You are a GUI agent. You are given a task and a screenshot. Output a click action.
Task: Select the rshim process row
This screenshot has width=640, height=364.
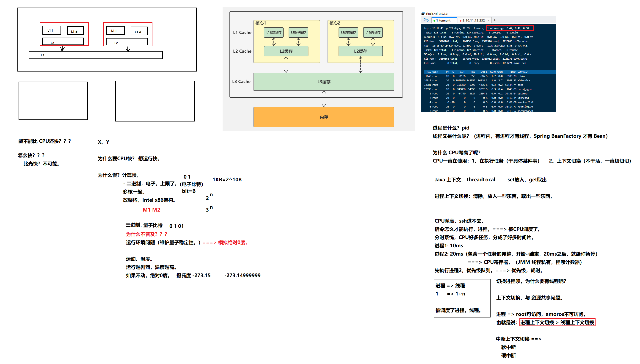(488, 76)
